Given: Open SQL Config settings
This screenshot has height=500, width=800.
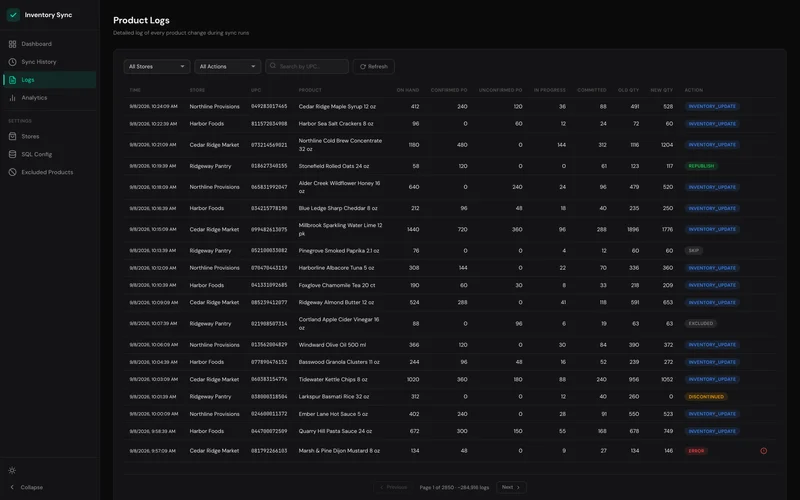Looking at the screenshot, I should [x=49, y=154].
